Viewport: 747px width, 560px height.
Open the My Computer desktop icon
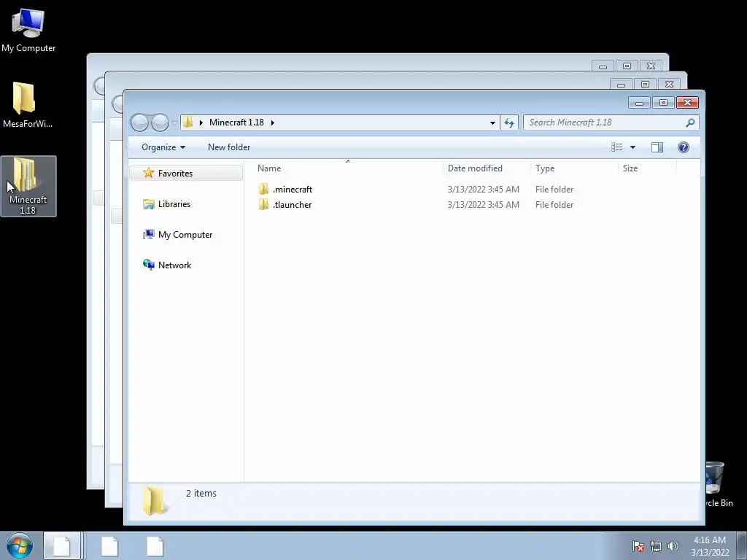click(28, 29)
